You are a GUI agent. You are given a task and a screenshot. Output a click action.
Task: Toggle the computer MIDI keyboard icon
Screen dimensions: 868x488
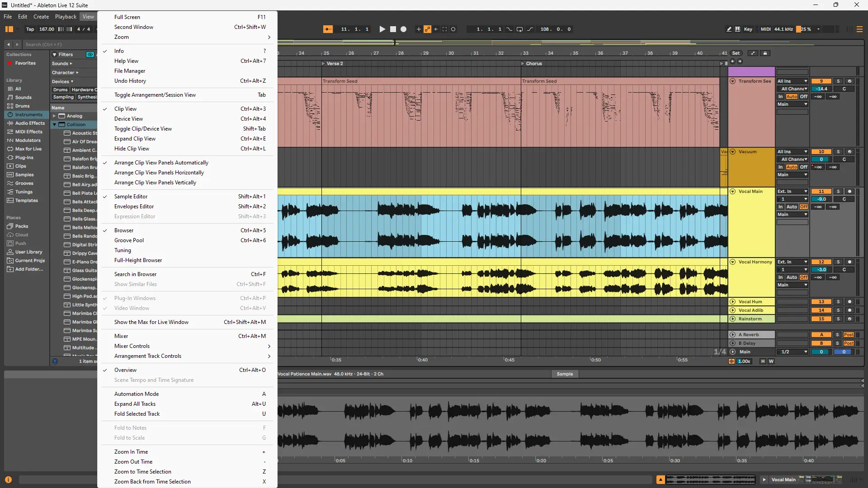click(738, 29)
